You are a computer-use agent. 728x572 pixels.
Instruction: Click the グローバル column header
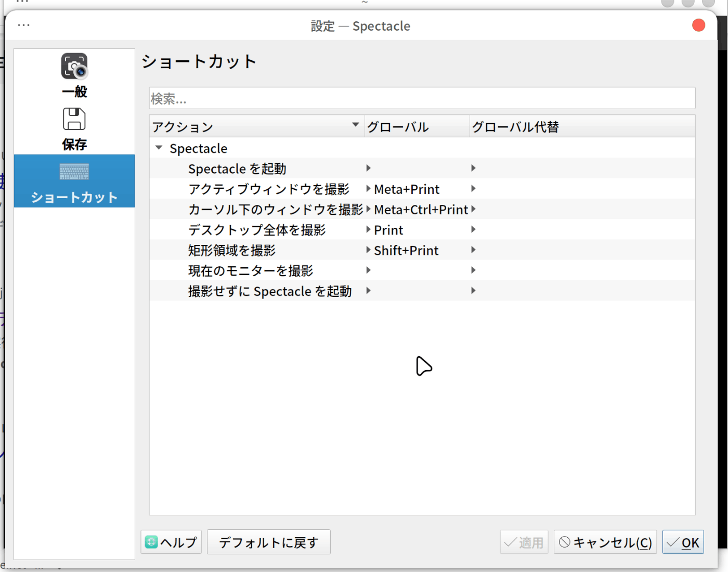[x=417, y=126]
